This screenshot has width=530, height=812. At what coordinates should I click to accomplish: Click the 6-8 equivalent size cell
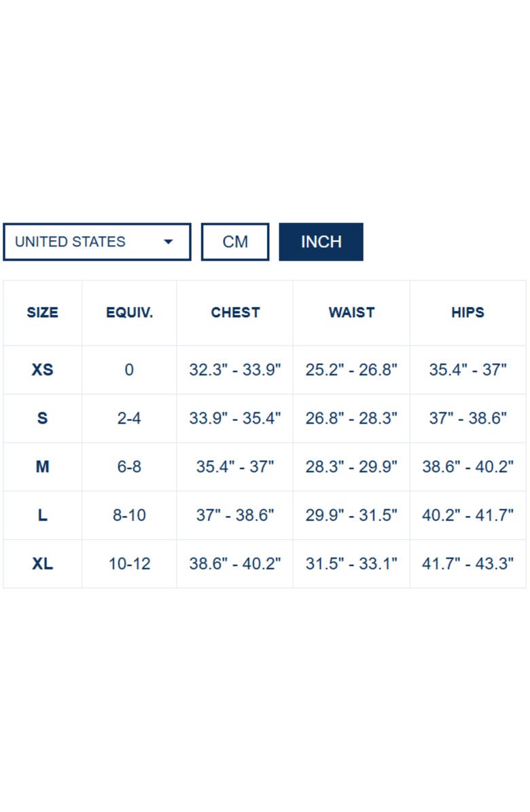pos(129,467)
